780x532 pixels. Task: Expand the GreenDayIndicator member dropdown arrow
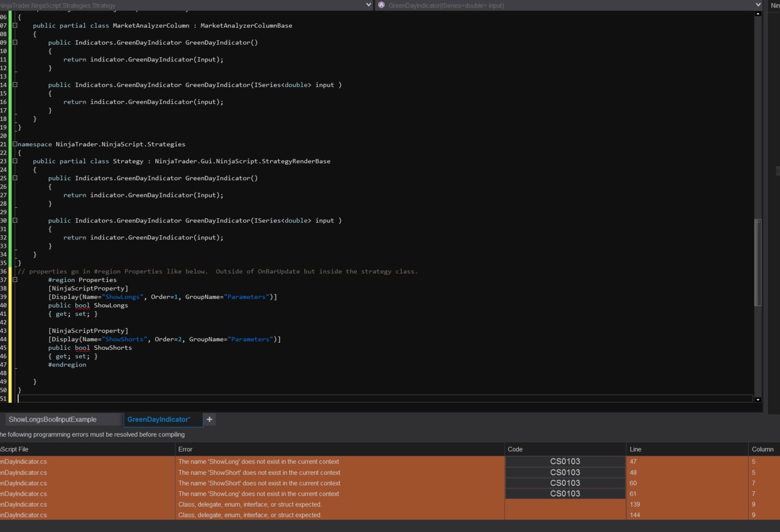(758, 5)
